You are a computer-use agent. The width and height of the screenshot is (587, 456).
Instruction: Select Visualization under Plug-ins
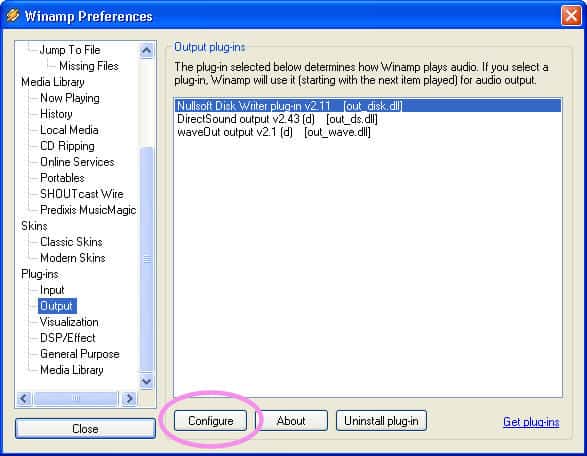pos(69,322)
